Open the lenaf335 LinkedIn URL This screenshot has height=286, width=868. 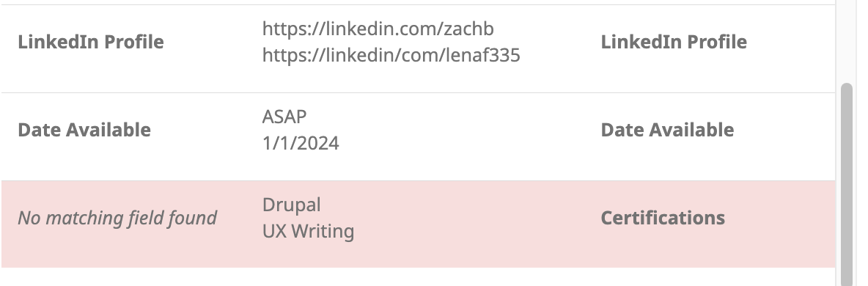(391, 55)
